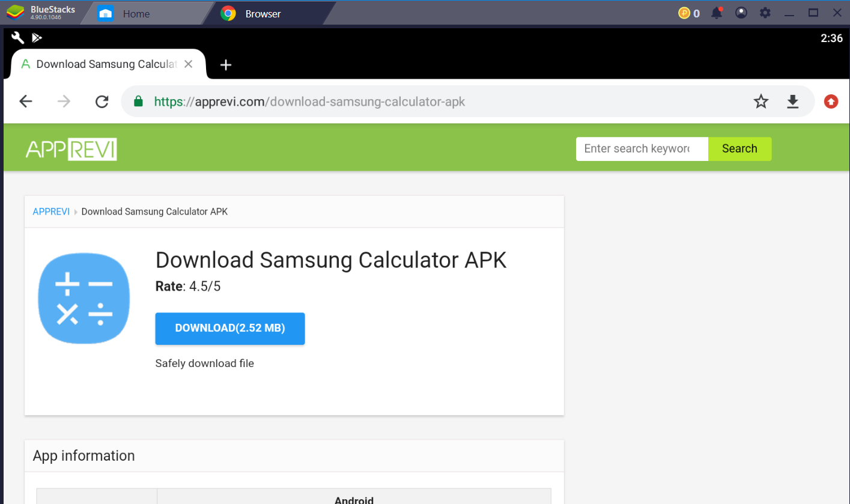The width and height of the screenshot is (850, 504).
Task: Select the Download Samsung Calculator browser tab
Action: point(108,64)
